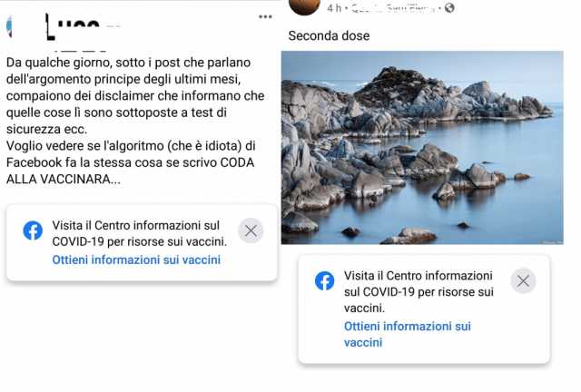Screen dimensions: 581x392
Task: Open vaccine info link under vaccinara post
Action: 136,260
